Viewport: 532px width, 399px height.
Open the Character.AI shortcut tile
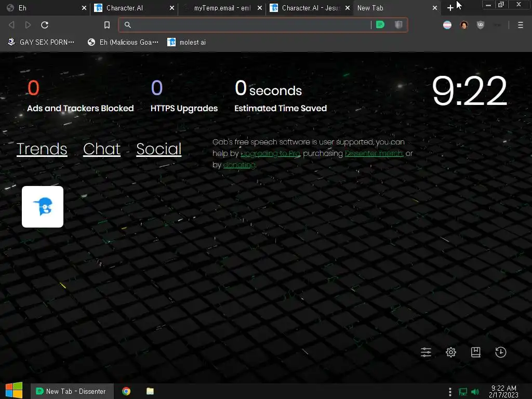point(43,207)
